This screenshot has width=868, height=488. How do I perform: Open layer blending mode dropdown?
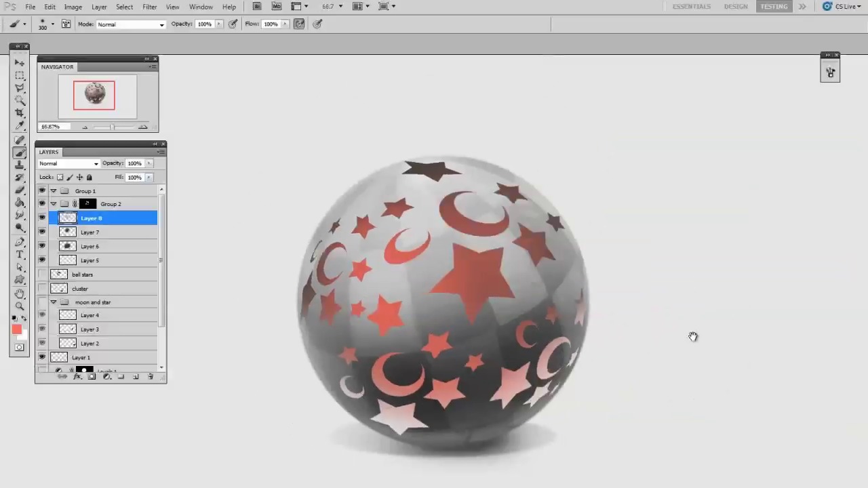[x=69, y=163]
